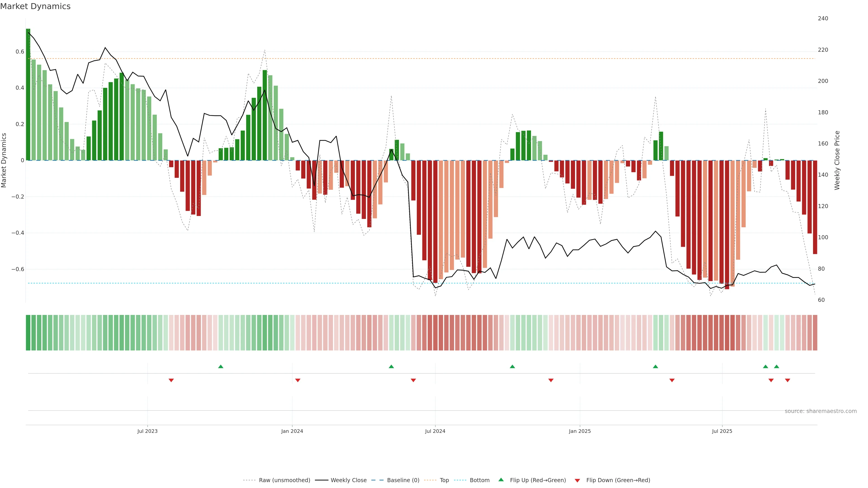Image resolution: width=868 pixels, height=488 pixels.
Task: Click the Flip Up legend triangle icon
Action: [x=501, y=480]
